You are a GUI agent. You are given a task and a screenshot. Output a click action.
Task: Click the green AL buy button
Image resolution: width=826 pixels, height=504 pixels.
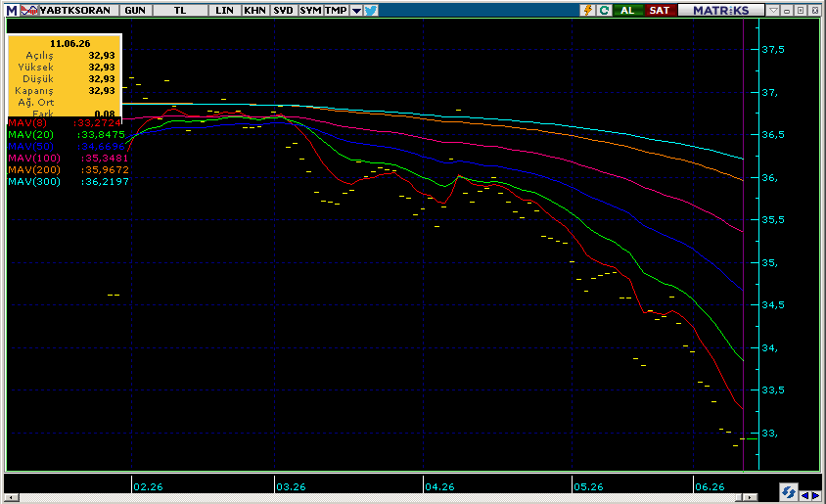[x=627, y=10]
